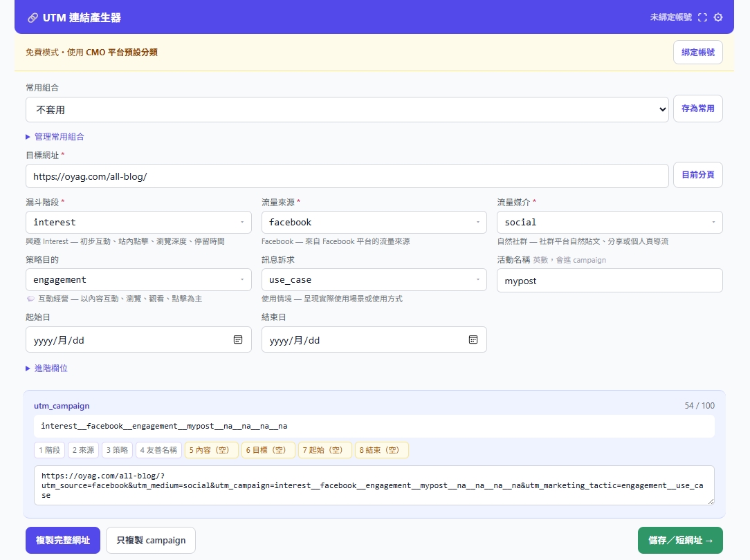Focus the 活動名稱 field containing mypost
The width and height of the screenshot is (750, 560).
610,281
